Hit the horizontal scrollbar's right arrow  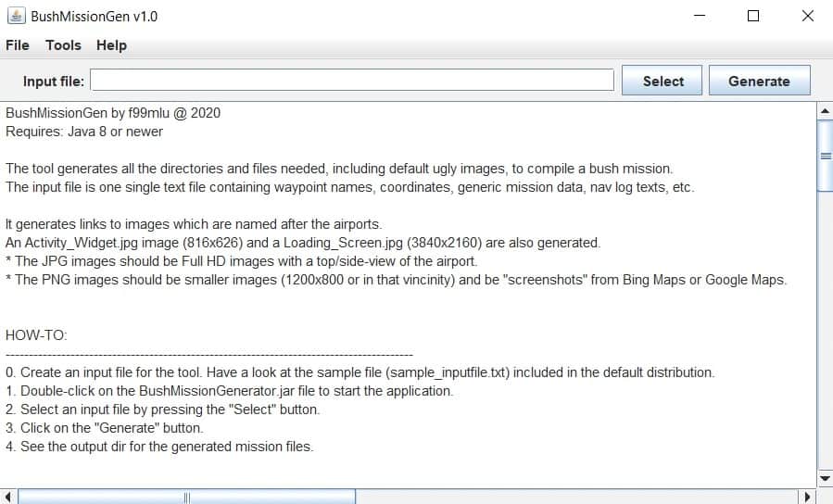pyautogui.click(x=806, y=497)
